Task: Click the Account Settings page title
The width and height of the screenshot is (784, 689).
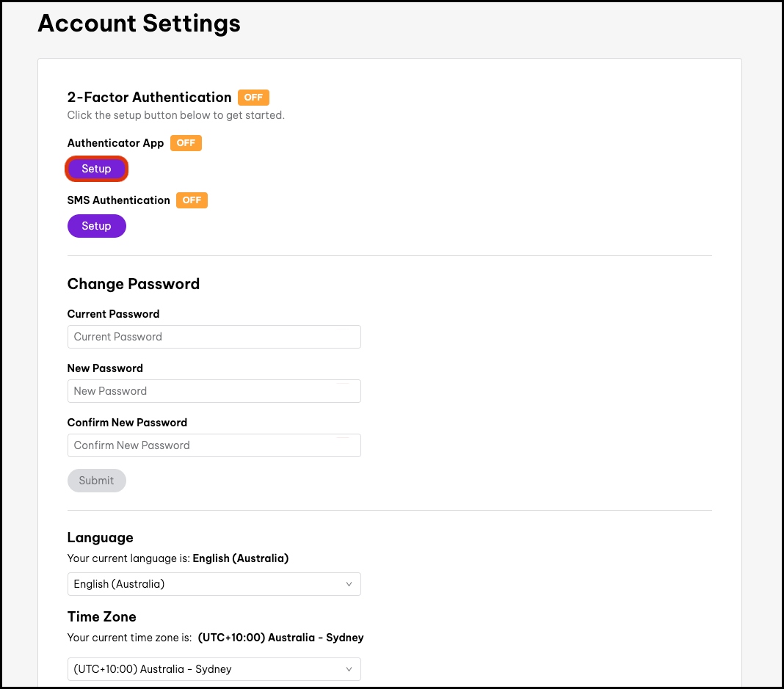Action: [139, 23]
